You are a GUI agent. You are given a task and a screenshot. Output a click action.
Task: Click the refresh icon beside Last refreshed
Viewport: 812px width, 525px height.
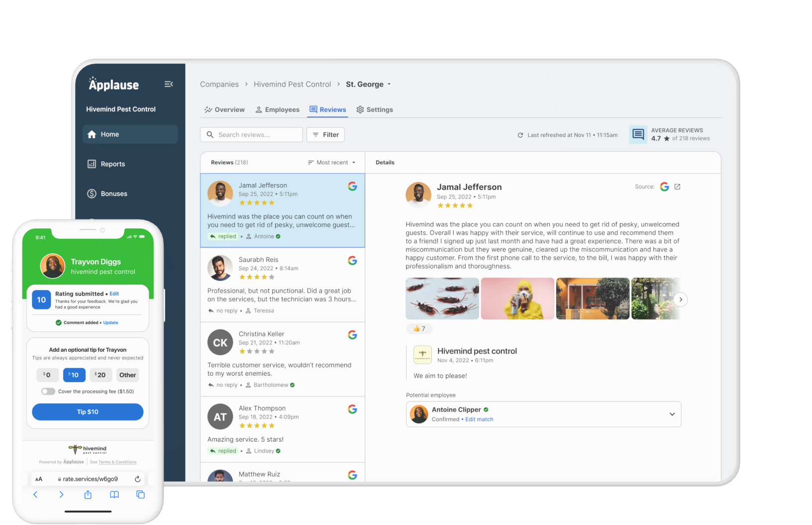pyautogui.click(x=520, y=135)
